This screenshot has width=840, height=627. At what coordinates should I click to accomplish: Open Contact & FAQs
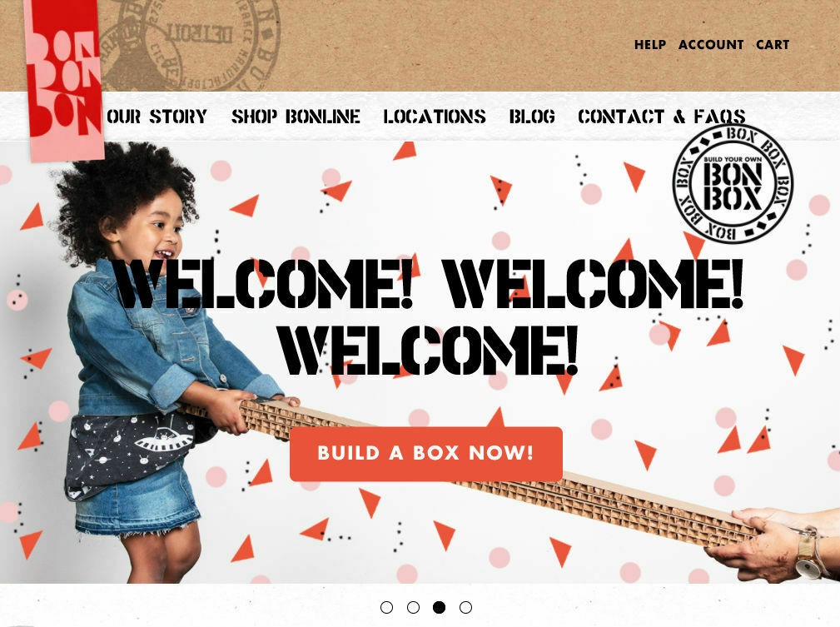pos(662,117)
